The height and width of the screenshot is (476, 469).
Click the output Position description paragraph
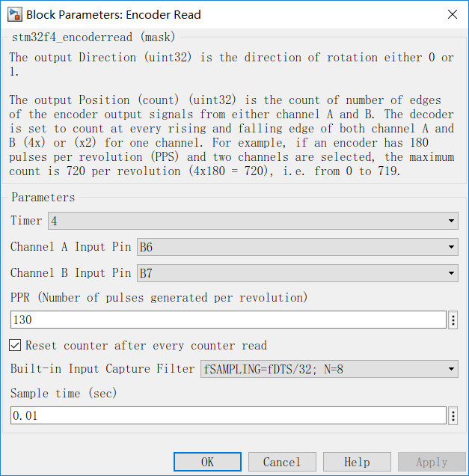232,134
